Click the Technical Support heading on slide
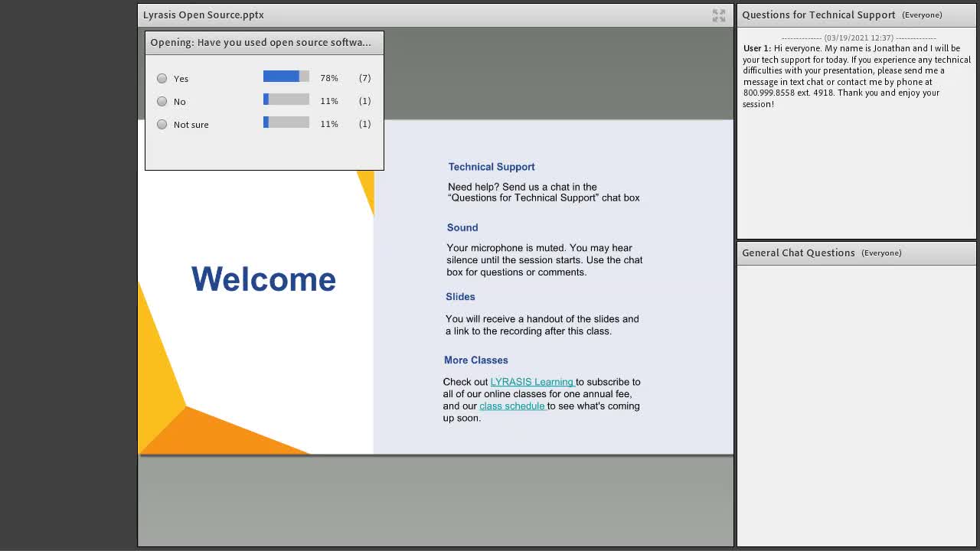The height and width of the screenshot is (551, 980). pyautogui.click(x=492, y=167)
